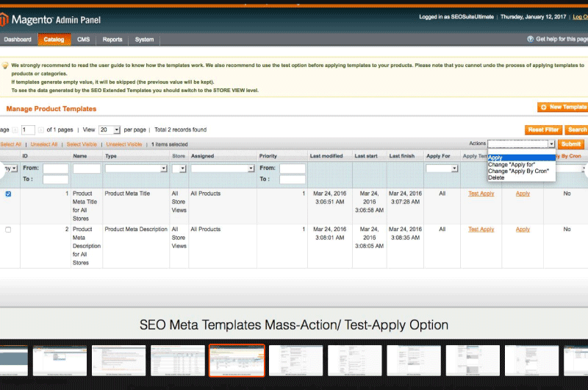Click Test Apply for Product Meta Description
Viewport: 588px width, 390px height.
click(481, 230)
